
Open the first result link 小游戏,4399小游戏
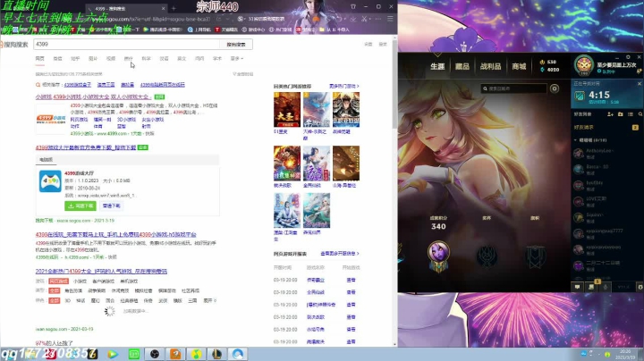click(93, 97)
